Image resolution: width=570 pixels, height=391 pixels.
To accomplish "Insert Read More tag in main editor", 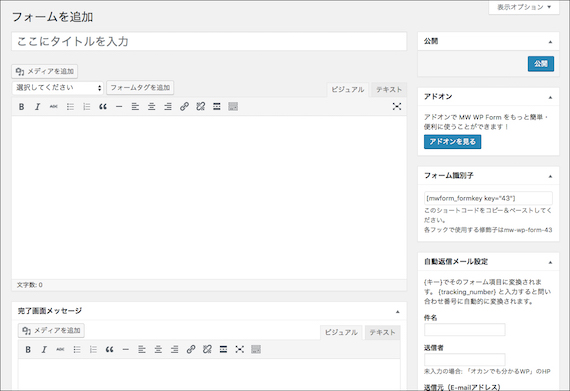I will click(x=217, y=106).
